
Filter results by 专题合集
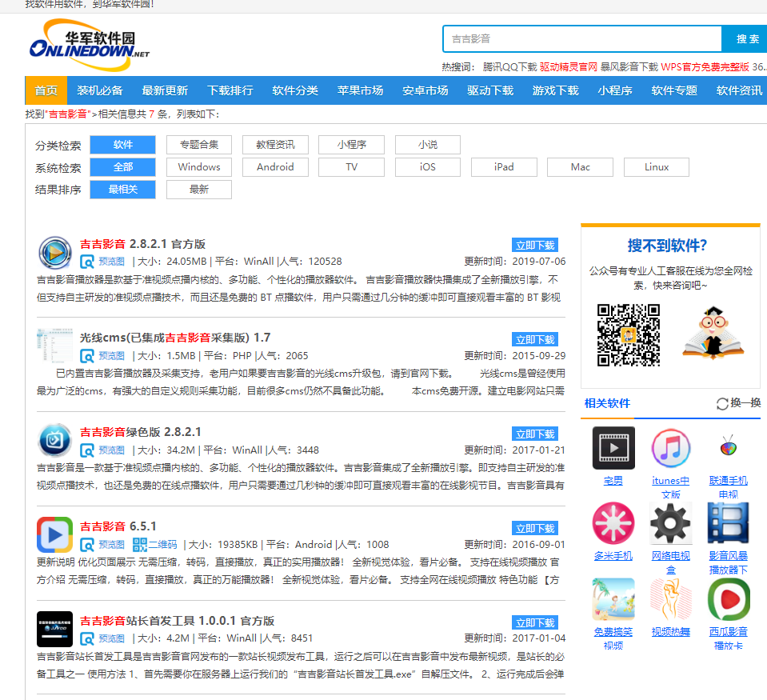(199, 145)
